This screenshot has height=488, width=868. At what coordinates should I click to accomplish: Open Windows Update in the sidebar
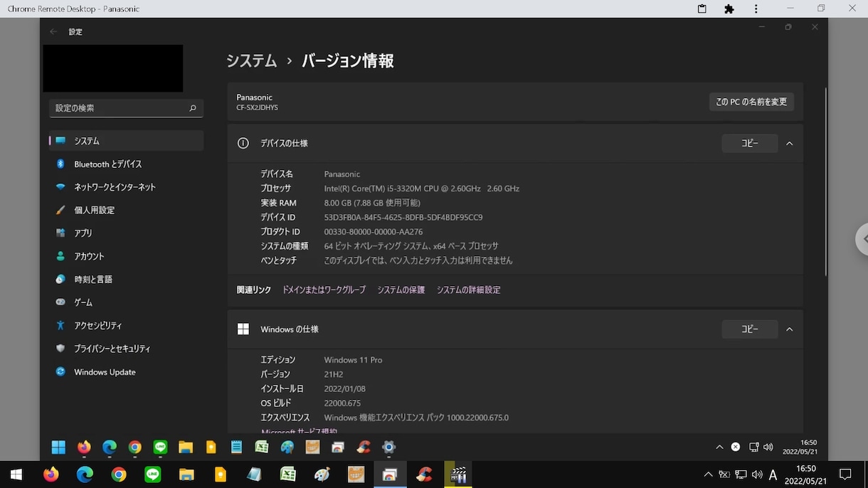[x=126, y=372]
